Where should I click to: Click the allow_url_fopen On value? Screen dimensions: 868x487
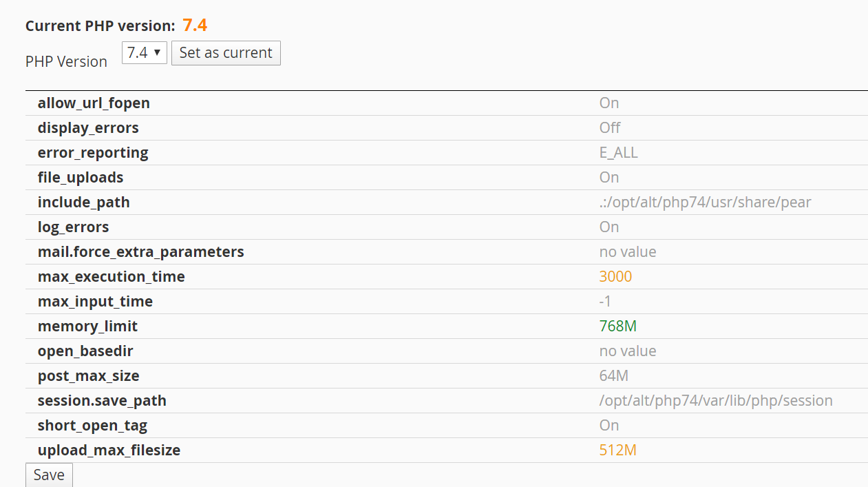click(x=609, y=103)
